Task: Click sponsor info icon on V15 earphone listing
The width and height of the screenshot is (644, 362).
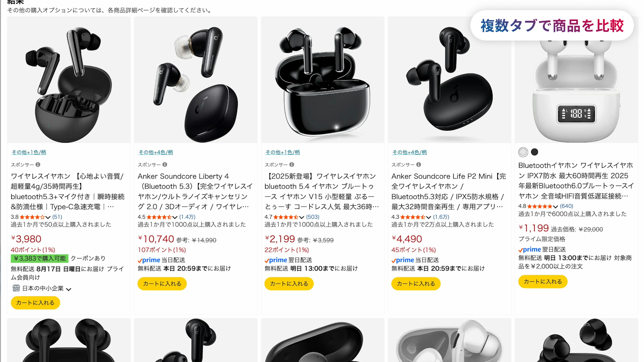Action: tap(292, 164)
